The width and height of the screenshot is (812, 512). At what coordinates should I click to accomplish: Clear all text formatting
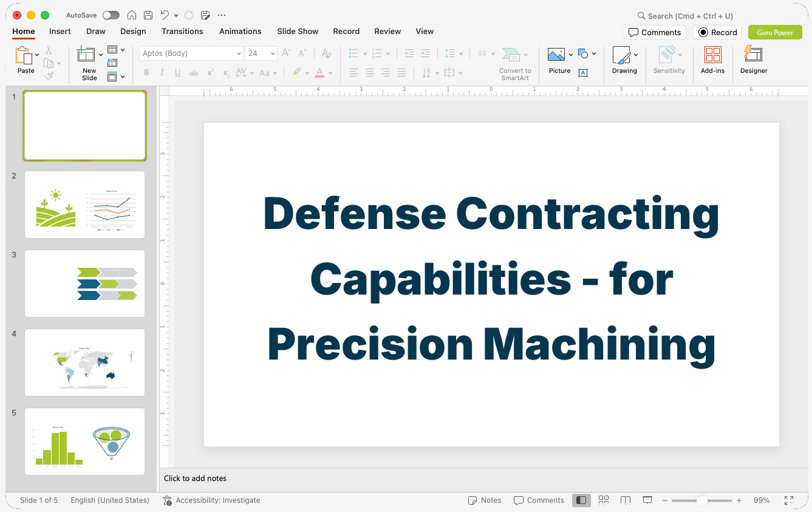click(x=326, y=53)
